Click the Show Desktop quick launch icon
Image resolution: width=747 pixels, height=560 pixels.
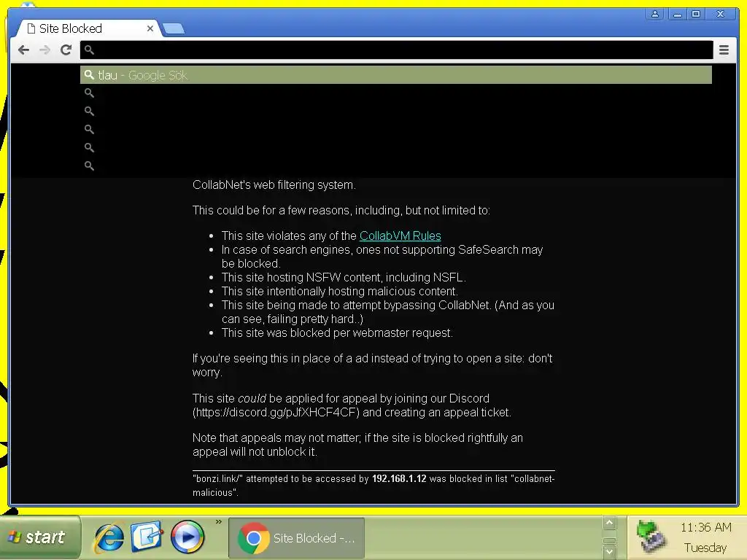[147, 537]
